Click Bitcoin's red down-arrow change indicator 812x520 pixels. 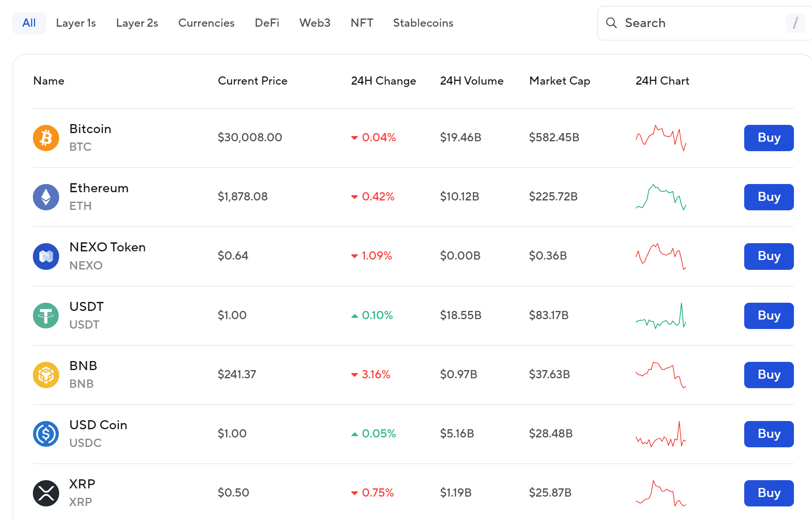(354, 138)
